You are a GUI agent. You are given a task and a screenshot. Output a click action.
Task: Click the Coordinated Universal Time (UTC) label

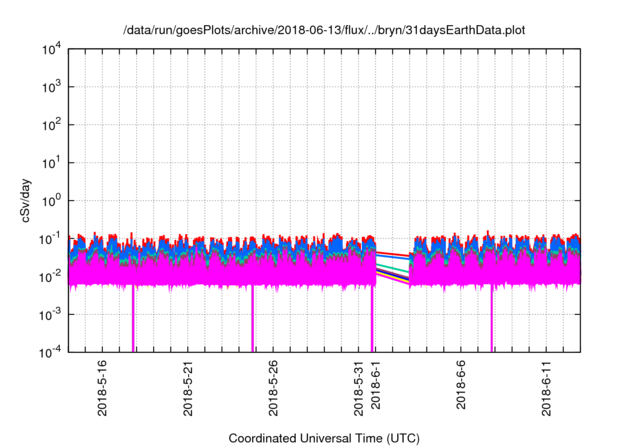(324, 438)
